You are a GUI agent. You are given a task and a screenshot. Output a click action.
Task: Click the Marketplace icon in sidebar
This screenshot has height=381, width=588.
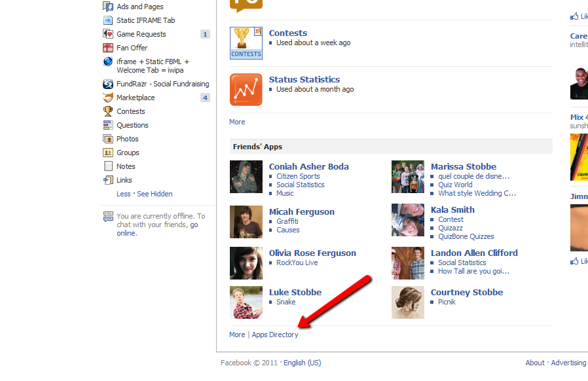[108, 98]
